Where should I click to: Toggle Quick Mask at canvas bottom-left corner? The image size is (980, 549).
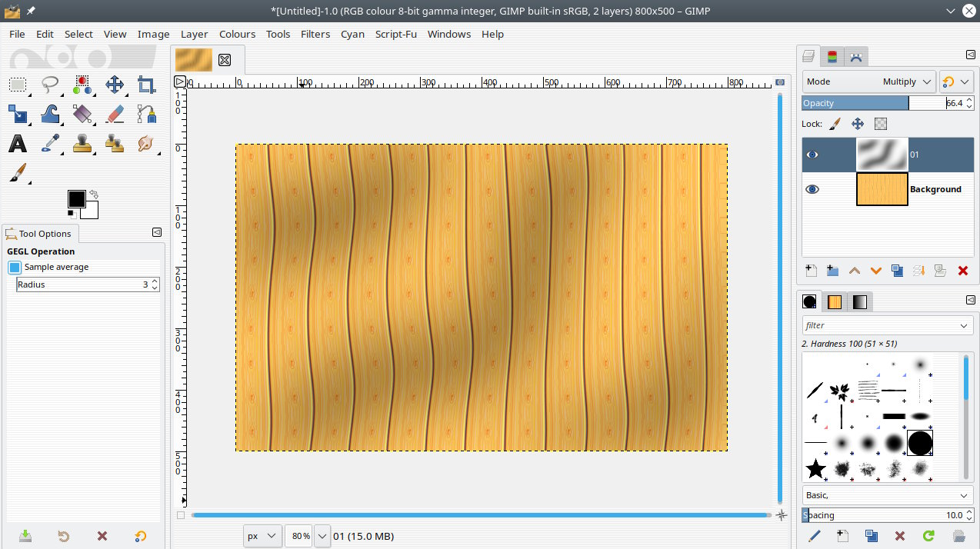pos(181,515)
